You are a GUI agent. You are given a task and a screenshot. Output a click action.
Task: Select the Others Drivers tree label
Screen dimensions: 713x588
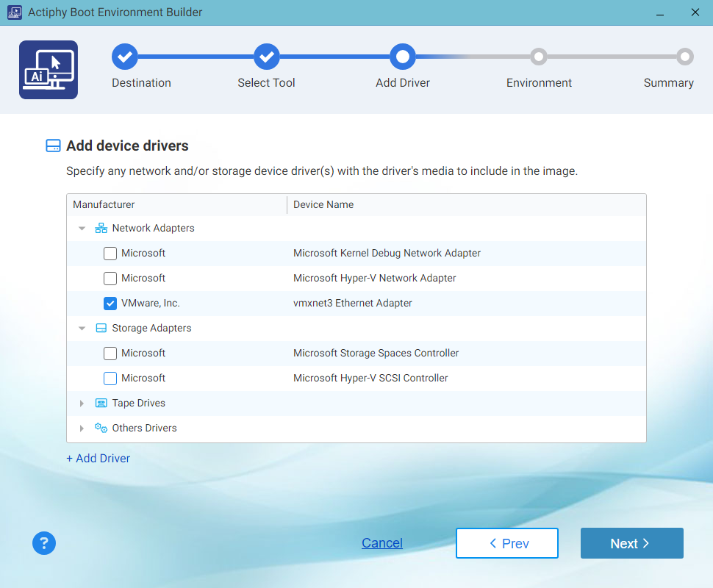click(x=145, y=429)
